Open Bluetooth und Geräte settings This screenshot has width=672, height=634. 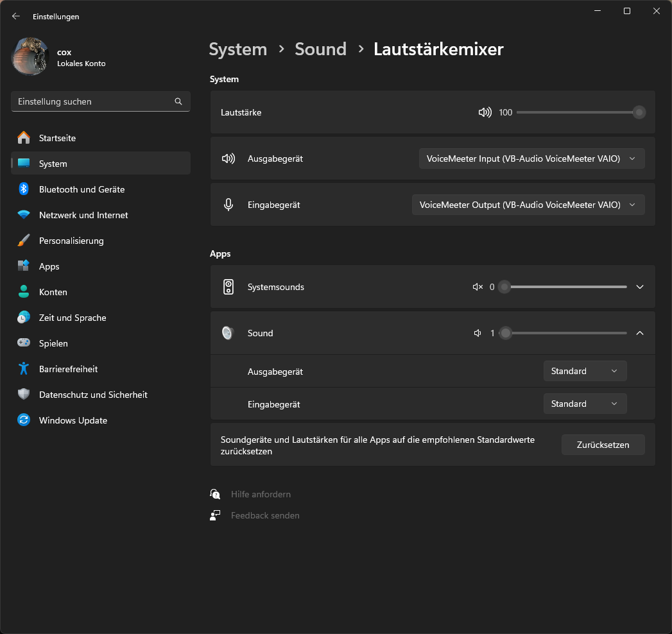coord(101,189)
